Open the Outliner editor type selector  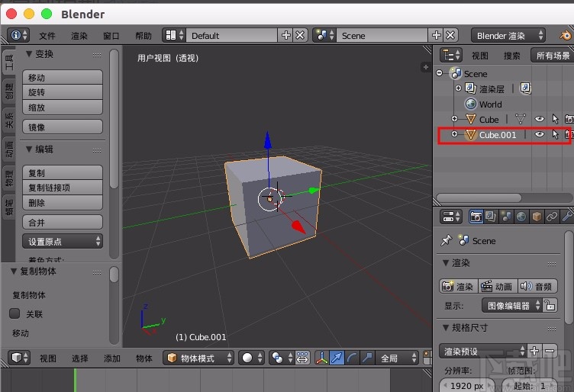tap(451, 55)
